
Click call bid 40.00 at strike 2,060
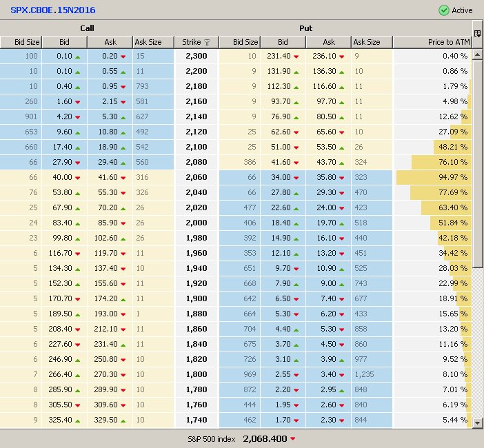pyautogui.click(x=65, y=177)
